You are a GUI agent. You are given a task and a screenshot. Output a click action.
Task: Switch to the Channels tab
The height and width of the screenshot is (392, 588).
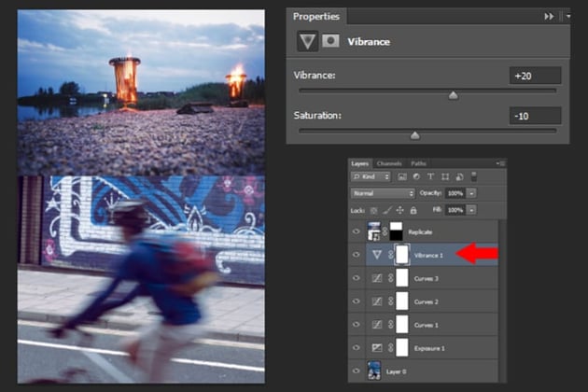click(389, 163)
